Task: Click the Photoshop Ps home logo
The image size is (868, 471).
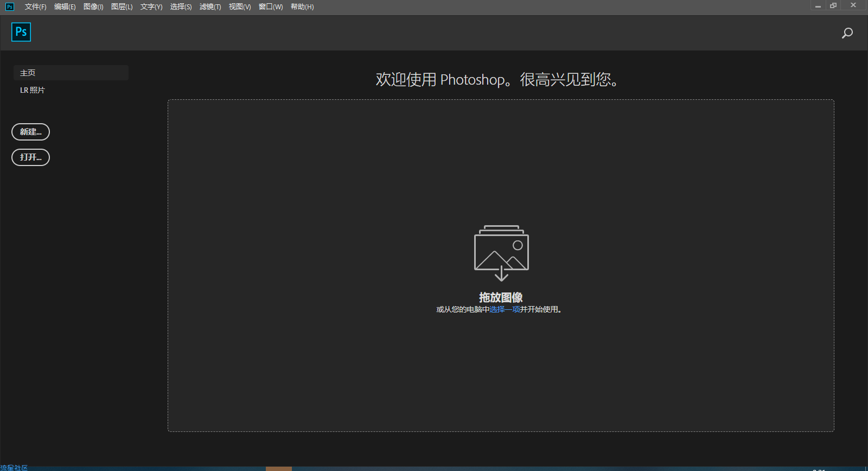Action: (21, 32)
